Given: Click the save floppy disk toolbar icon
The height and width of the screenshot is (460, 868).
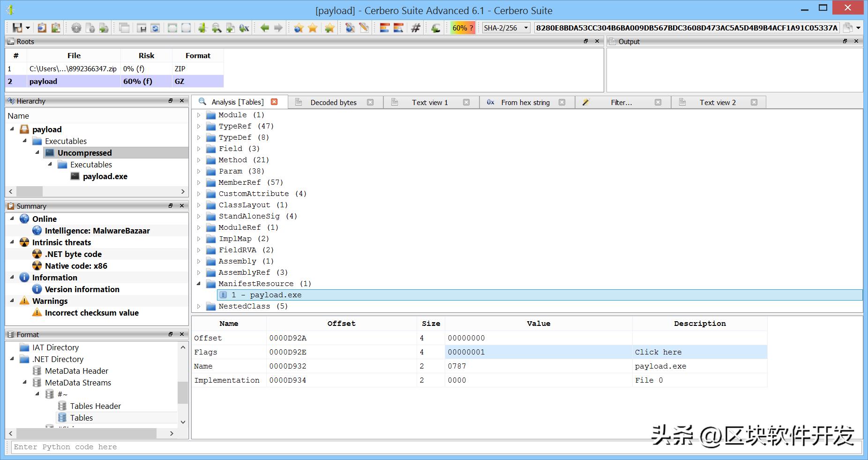Looking at the screenshot, I should (17, 28).
